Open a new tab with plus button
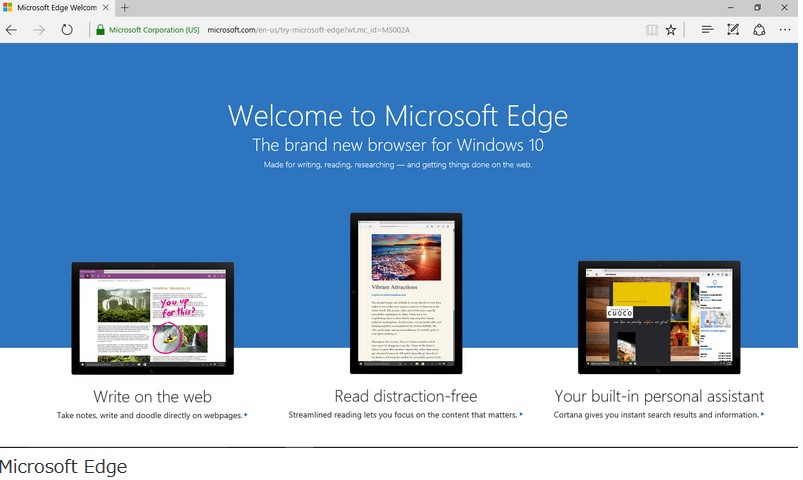803x480 pixels. click(125, 8)
